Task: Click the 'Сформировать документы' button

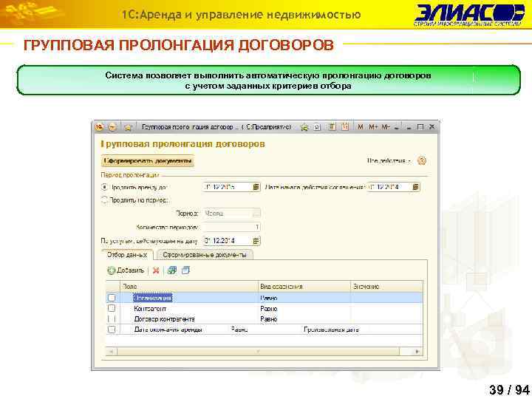Action: 148,161
